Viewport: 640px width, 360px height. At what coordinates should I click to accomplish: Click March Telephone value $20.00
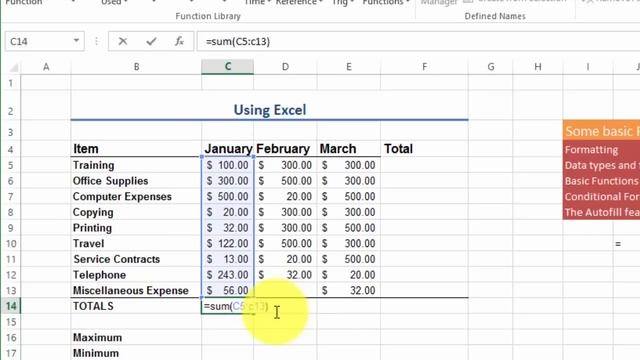(x=349, y=275)
